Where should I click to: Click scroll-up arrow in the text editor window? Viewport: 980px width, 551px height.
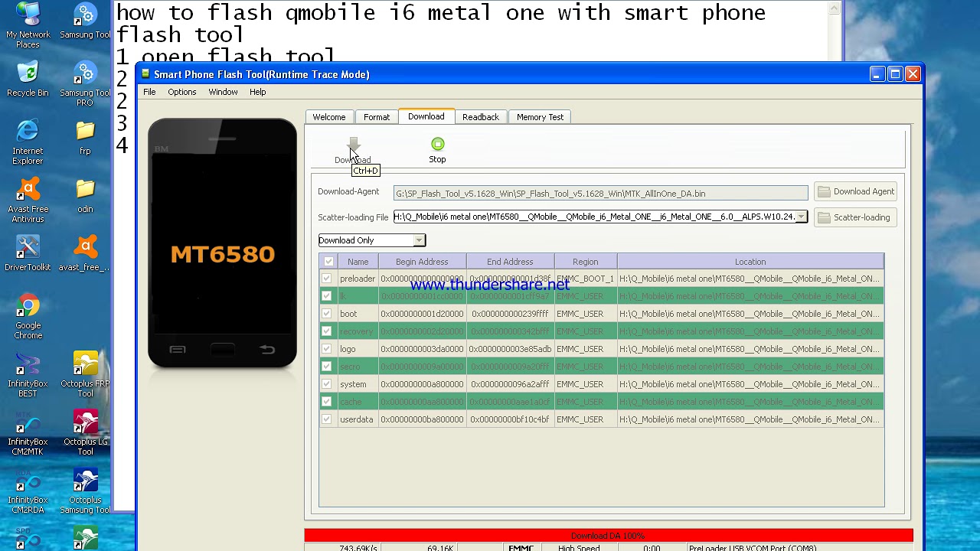click(835, 8)
